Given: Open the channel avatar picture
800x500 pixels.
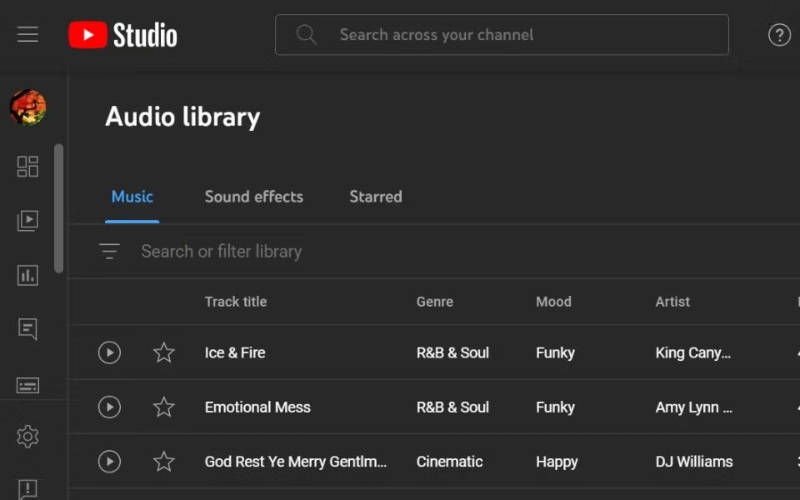Looking at the screenshot, I should (28, 107).
